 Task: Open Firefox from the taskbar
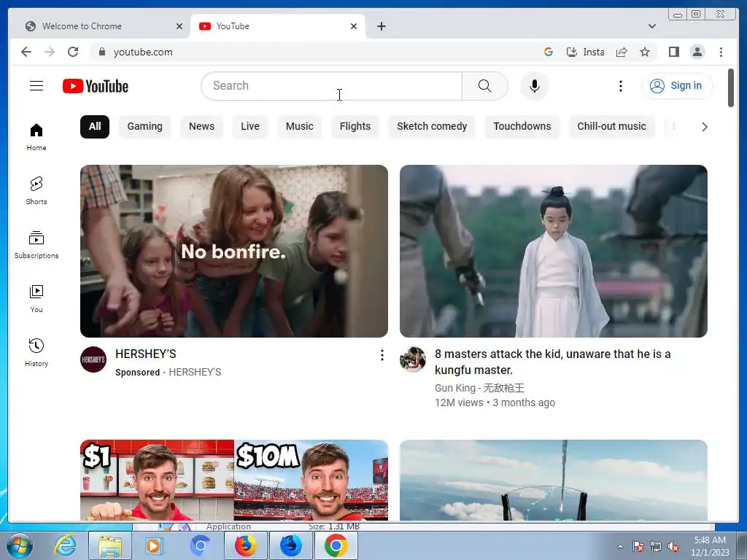pos(245,545)
